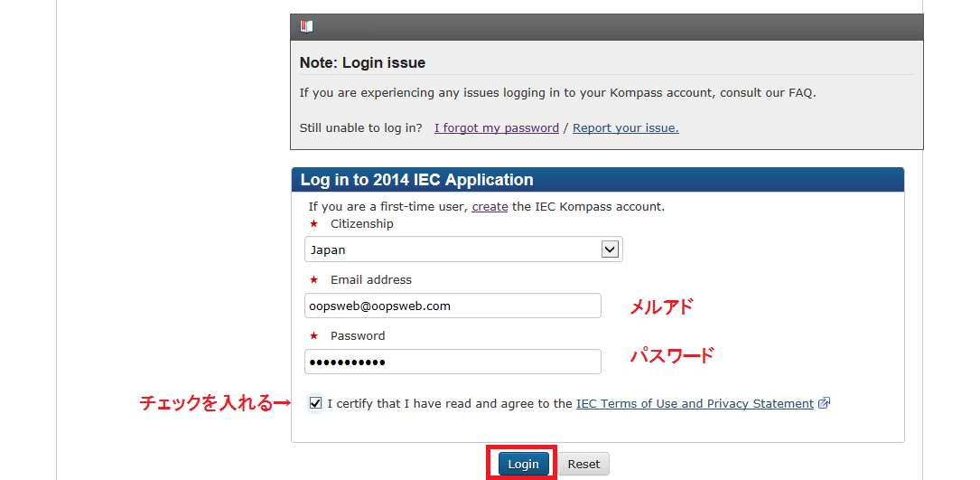Click the Login button
980x480 pixels.
(523, 465)
